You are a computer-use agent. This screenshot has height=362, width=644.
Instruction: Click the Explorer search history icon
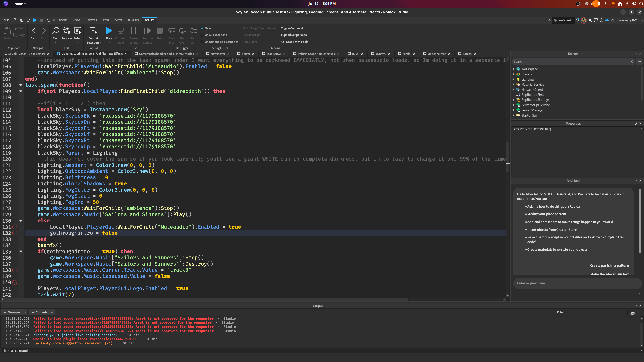tap(631, 61)
